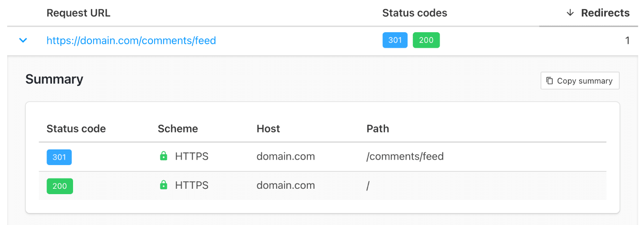Click domain.com host in 200 row

click(285, 185)
